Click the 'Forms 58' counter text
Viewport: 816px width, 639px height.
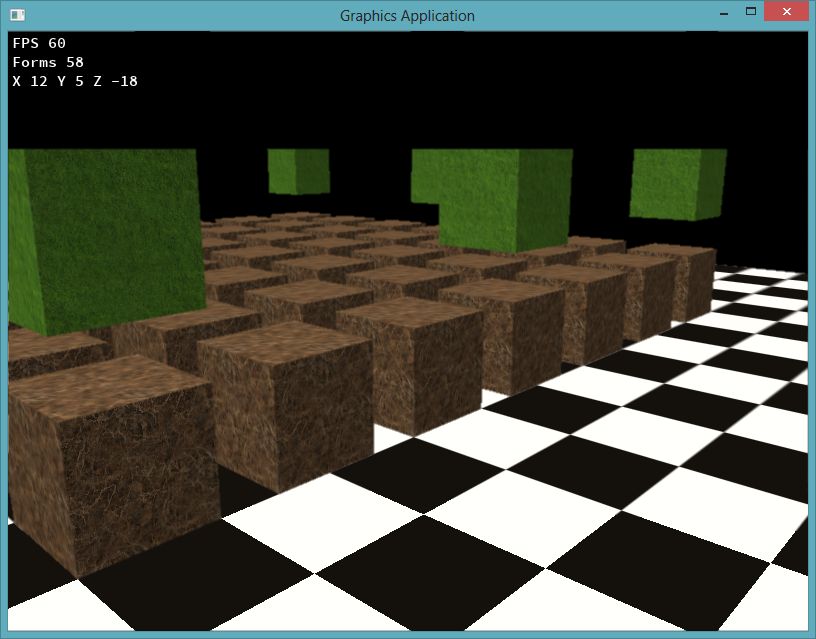click(x=48, y=62)
